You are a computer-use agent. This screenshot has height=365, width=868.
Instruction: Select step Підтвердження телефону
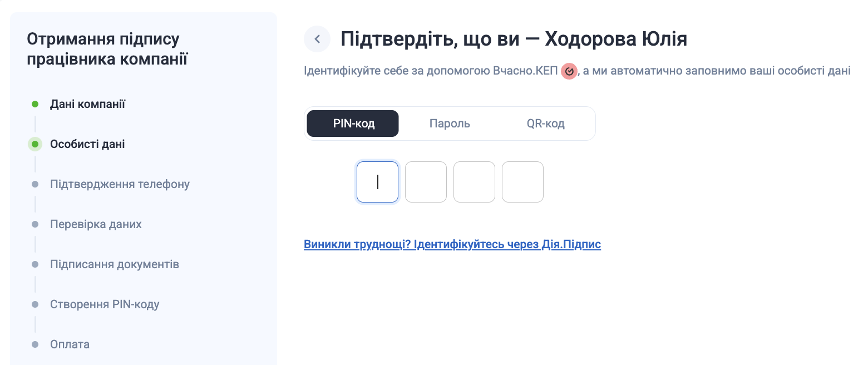tap(120, 184)
